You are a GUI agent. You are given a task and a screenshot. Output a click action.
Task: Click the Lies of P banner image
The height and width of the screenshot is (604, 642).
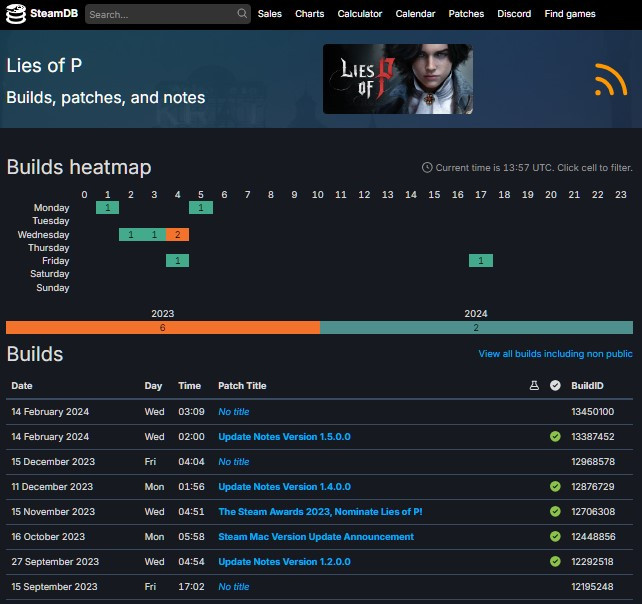click(398, 79)
